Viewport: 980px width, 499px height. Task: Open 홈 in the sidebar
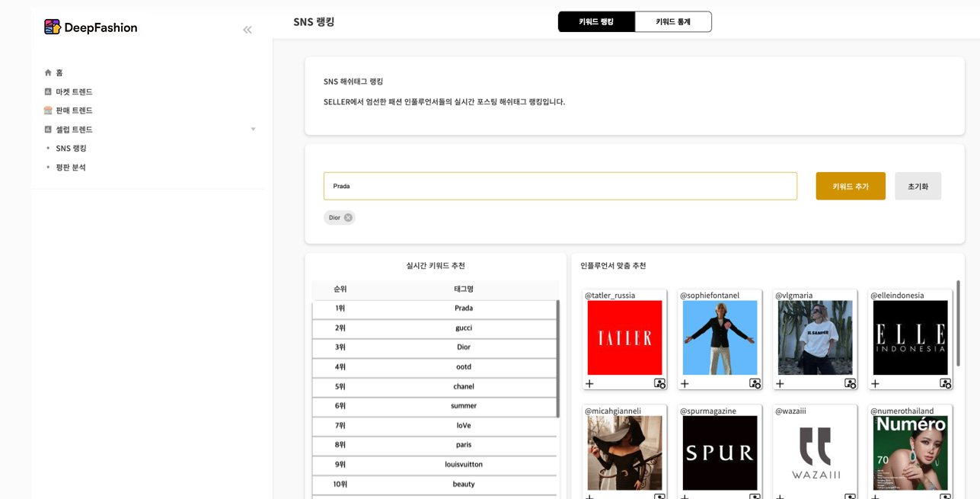click(x=59, y=72)
